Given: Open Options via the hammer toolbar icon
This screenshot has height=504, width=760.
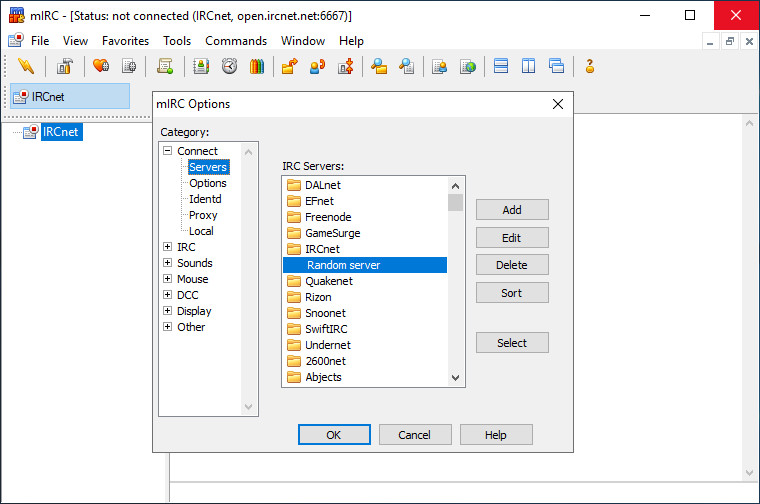Looking at the screenshot, I should coord(64,66).
